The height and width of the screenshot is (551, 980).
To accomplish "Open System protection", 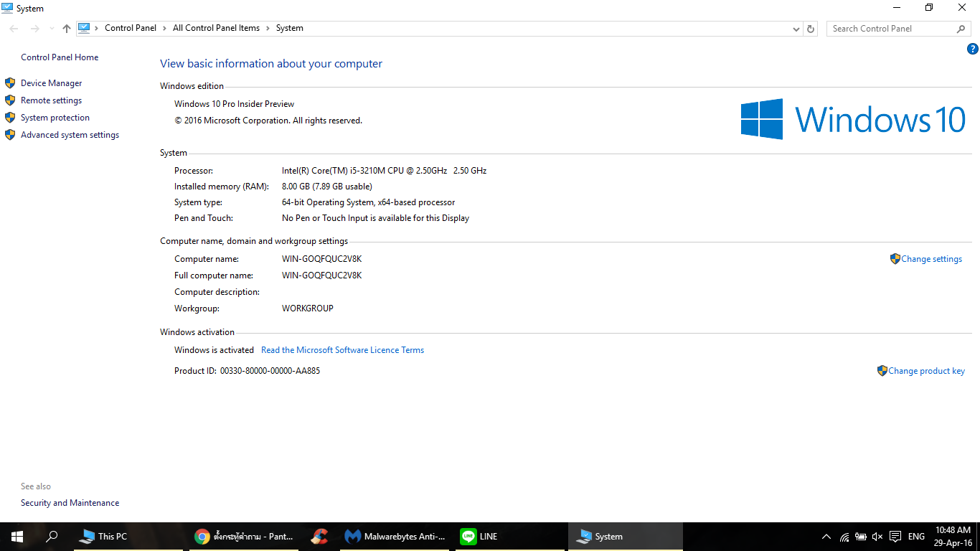I will [x=55, y=118].
